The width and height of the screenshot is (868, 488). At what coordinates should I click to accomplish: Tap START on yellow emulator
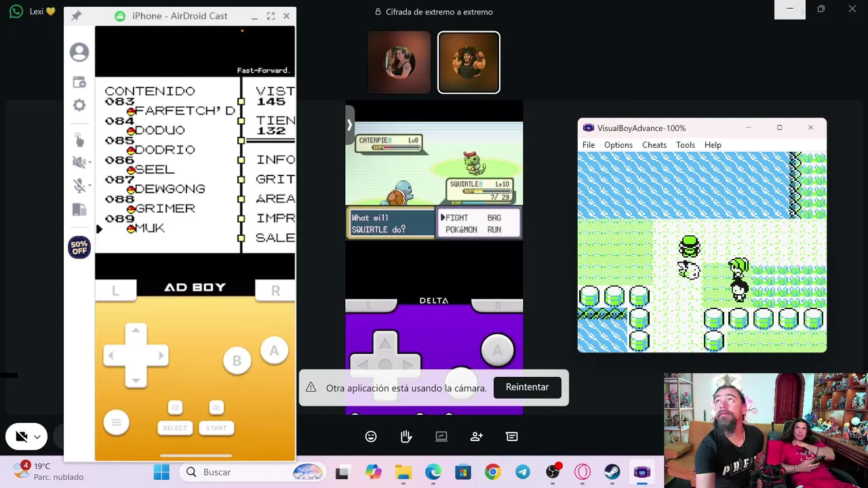click(x=216, y=428)
